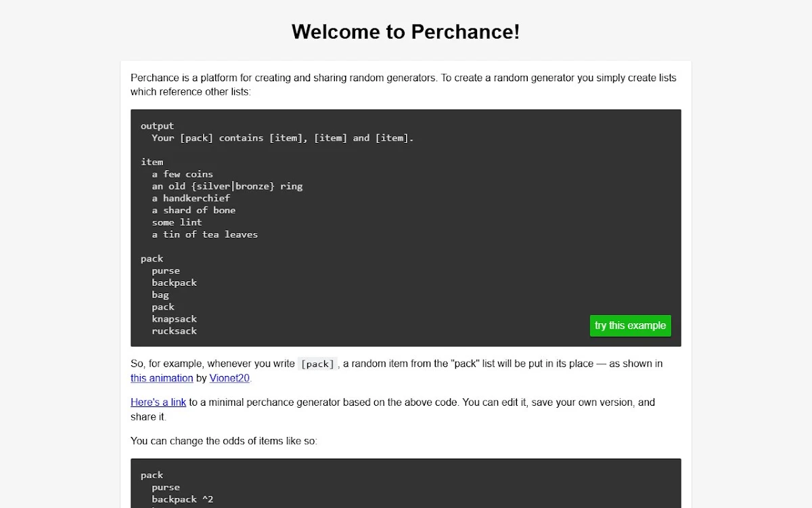Click the 'bag' entry in the code
The image size is (812, 508).
(x=160, y=295)
